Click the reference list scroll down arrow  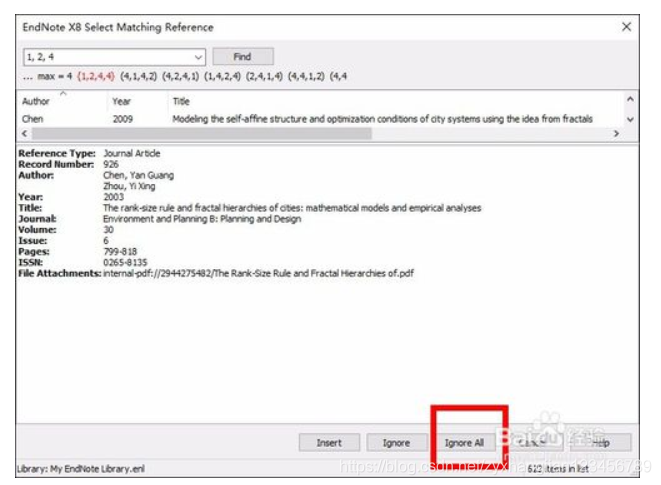click(x=630, y=119)
